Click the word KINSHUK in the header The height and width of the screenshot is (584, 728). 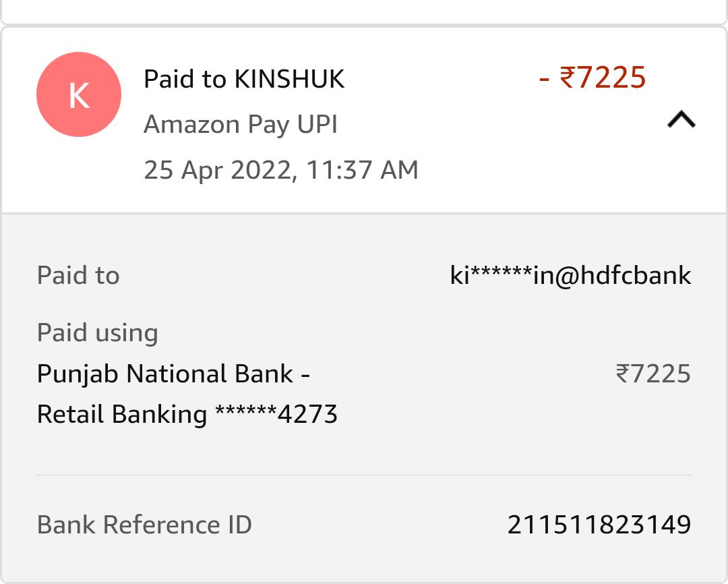coord(289,80)
